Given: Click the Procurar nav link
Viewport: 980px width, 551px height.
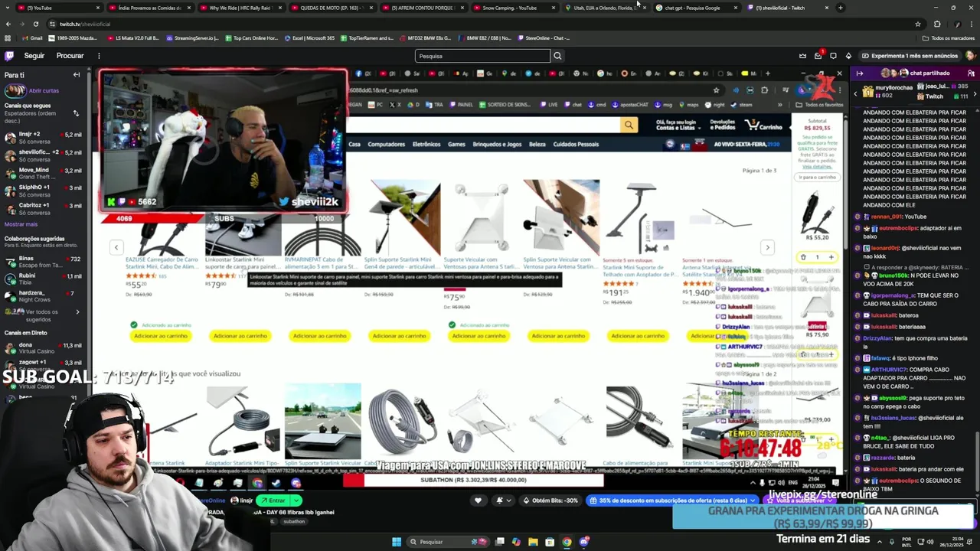Looking at the screenshot, I should pyautogui.click(x=70, y=56).
